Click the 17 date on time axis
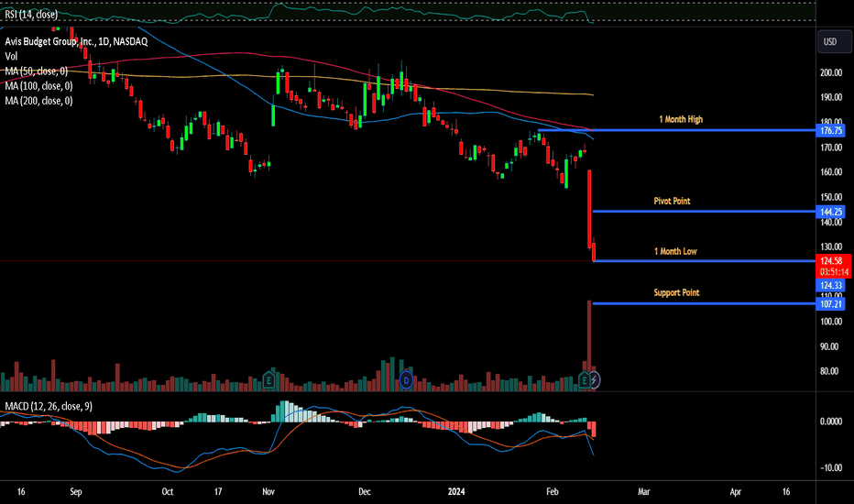The height and width of the screenshot is (504, 854). 218,491
